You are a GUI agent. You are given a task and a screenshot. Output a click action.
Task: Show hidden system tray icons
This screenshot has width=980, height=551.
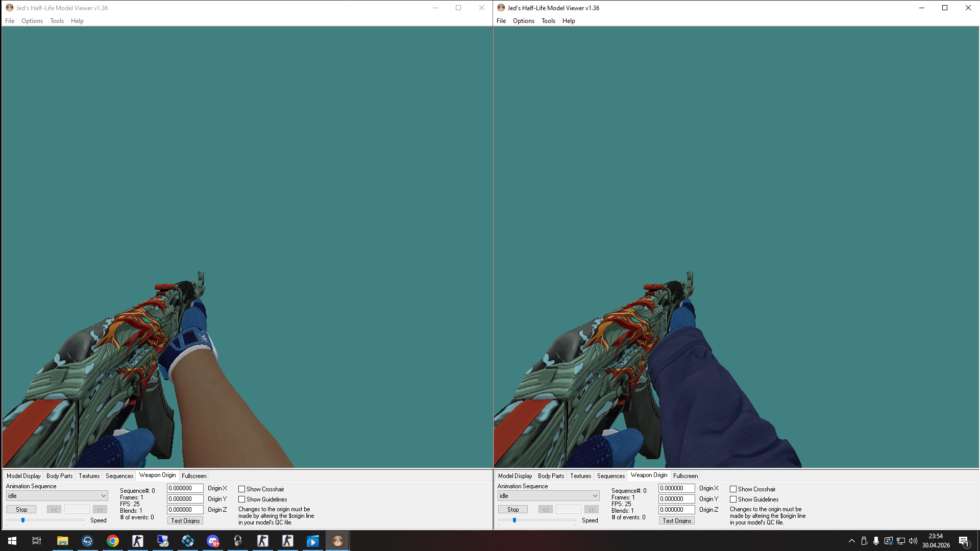851,541
